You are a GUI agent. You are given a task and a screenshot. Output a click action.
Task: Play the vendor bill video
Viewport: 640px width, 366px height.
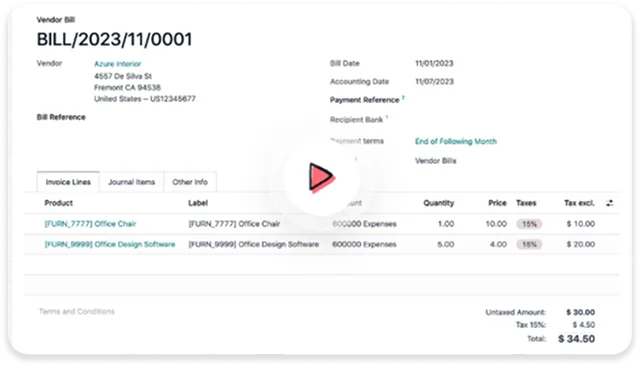pos(322,177)
